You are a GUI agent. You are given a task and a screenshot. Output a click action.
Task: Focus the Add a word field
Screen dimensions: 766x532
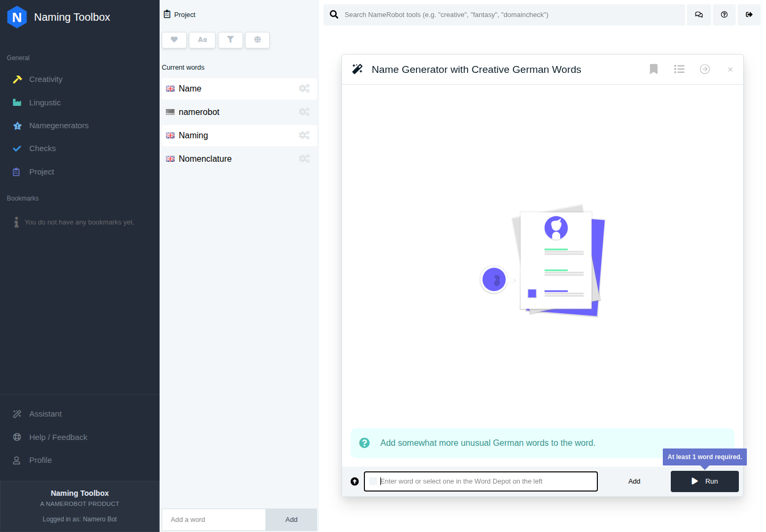(214, 520)
